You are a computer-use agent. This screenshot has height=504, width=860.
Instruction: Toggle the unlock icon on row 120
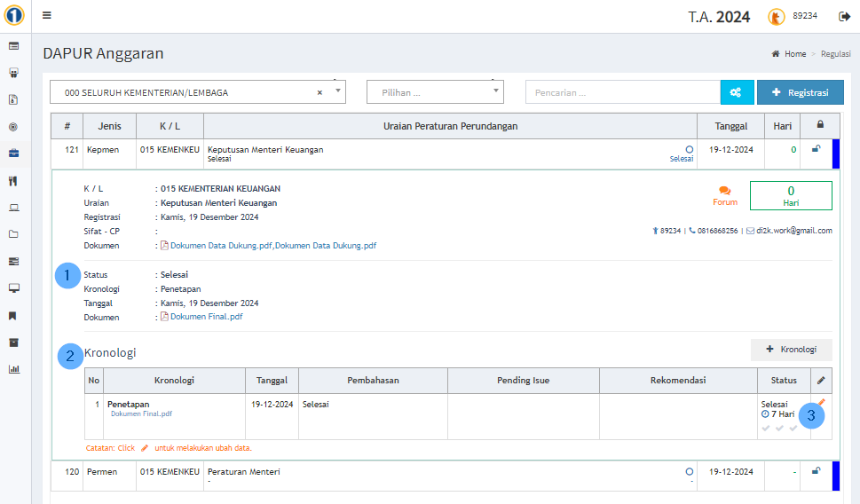tap(816, 471)
